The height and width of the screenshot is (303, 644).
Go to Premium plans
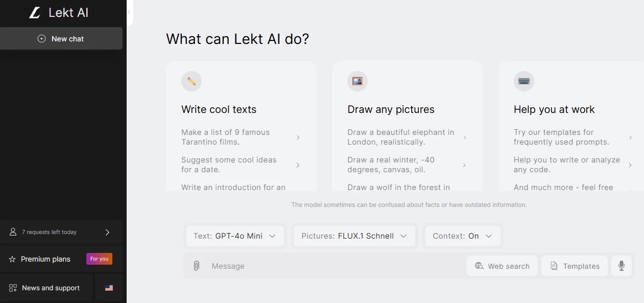click(x=45, y=259)
